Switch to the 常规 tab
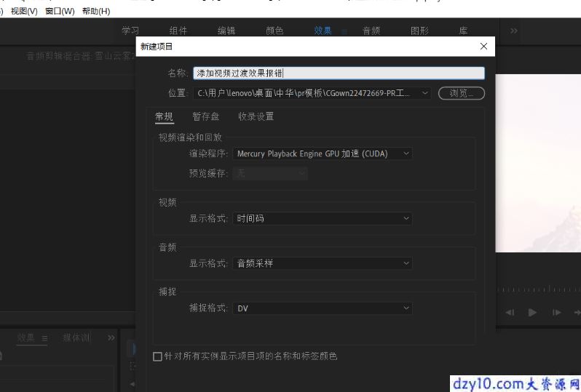The image size is (581, 392). [164, 116]
